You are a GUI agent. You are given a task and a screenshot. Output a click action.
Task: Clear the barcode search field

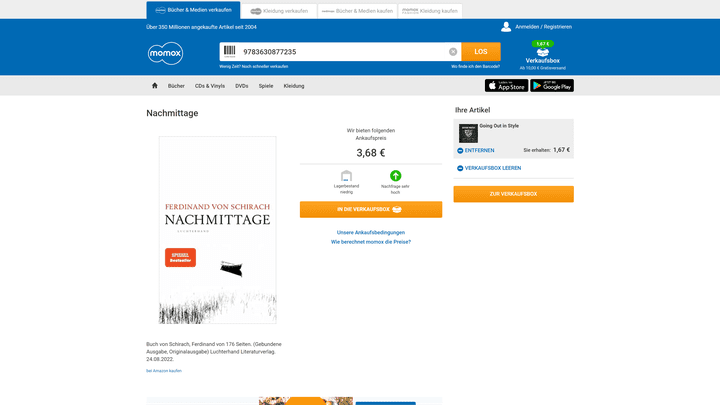click(x=453, y=52)
